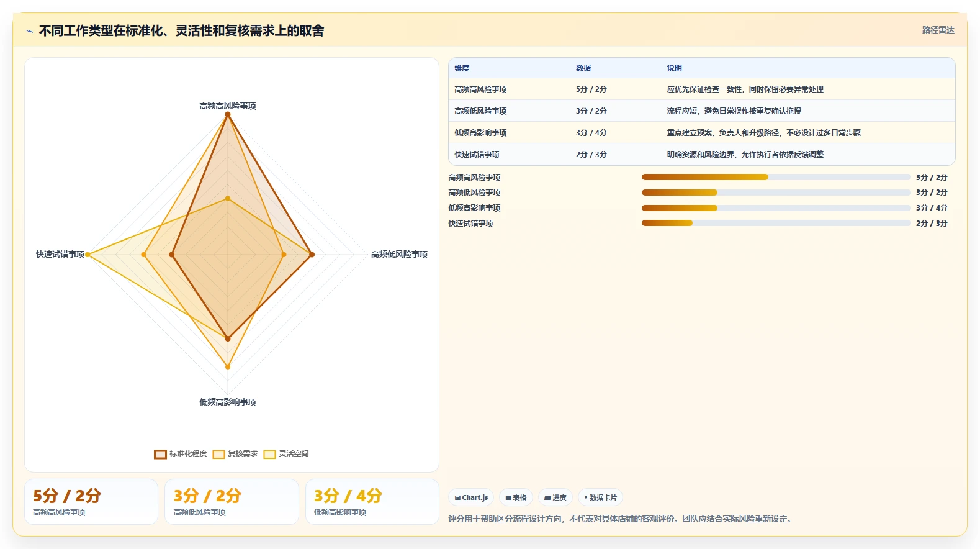Click the 快速试错事项 progress bar
The width and height of the screenshot is (980, 549).
[776, 223]
